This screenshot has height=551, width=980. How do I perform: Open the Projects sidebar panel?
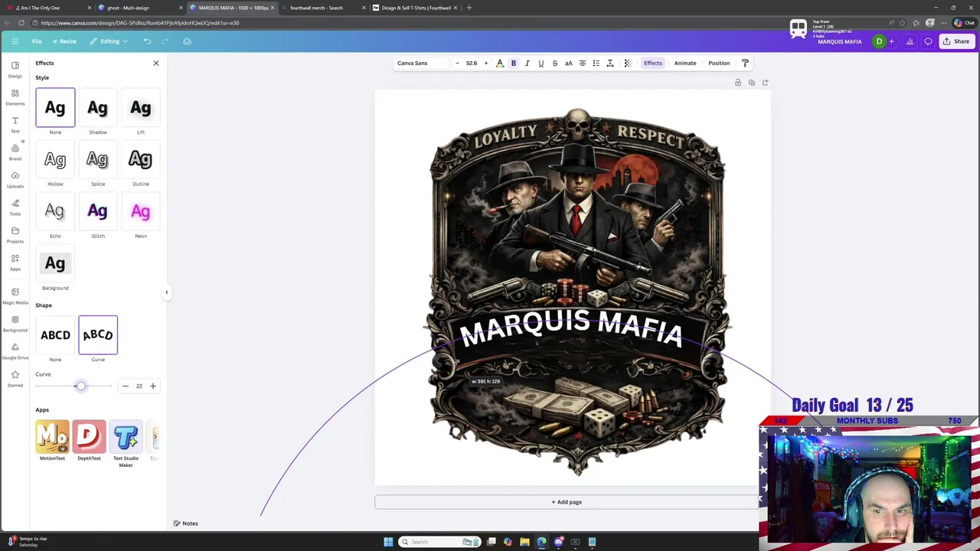pyautogui.click(x=15, y=234)
